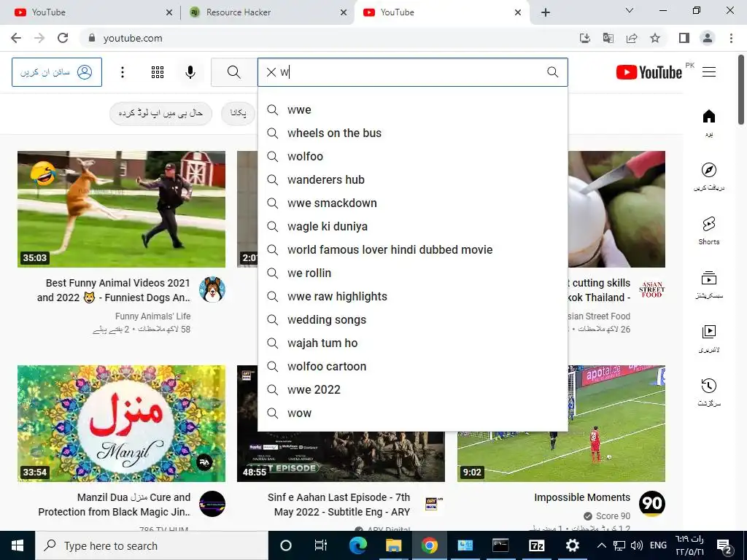Screen dimensions: 747x560
Task: Select suggestion 'wwe raw highlights'
Action: tap(413, 296)
